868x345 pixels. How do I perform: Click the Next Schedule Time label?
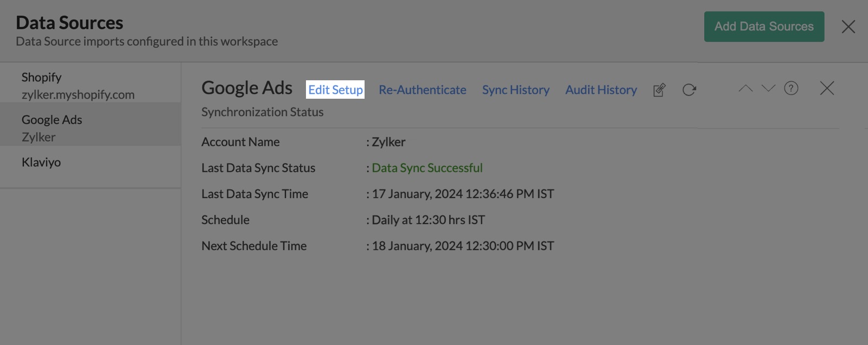(x=254, y=246)
